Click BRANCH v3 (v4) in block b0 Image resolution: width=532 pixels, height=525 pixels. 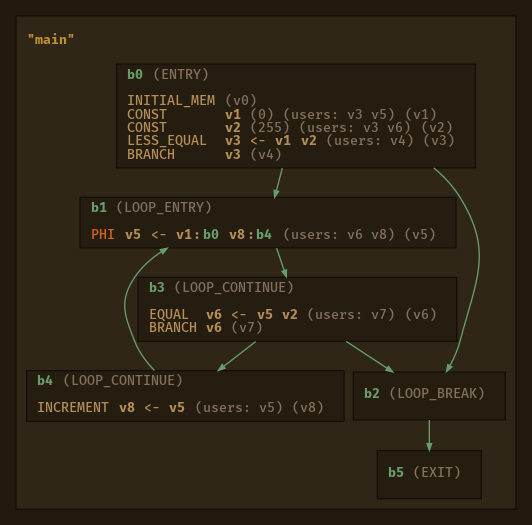204,154
